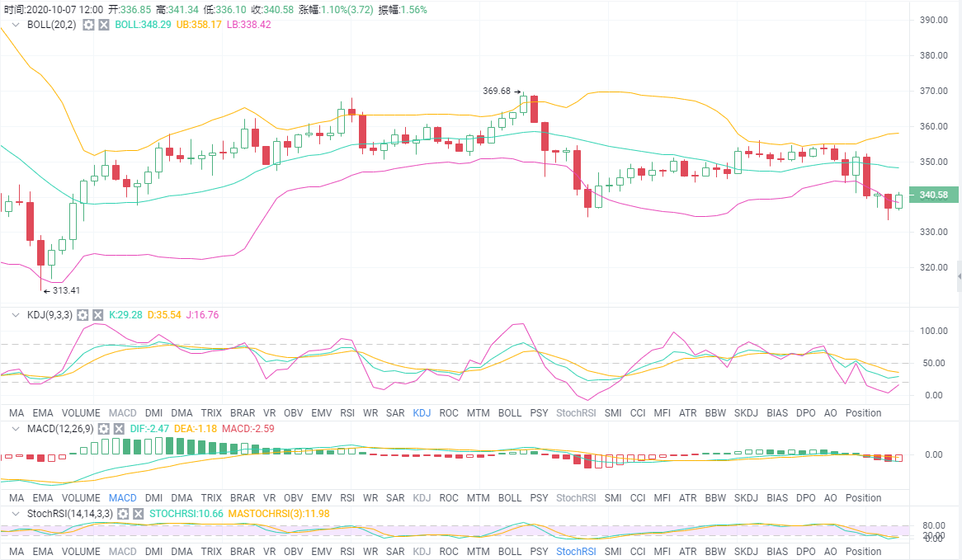Select VOLUME in the row beneath the KDJ chart
The width and height of the screenshot is (962, 560).
click(81, 412)
